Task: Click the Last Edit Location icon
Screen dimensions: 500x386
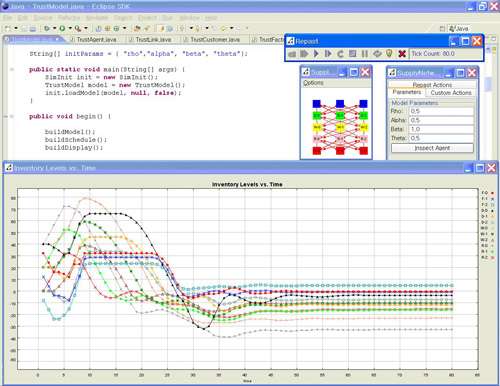Action: pyautogui.click(x=215, y=28)
